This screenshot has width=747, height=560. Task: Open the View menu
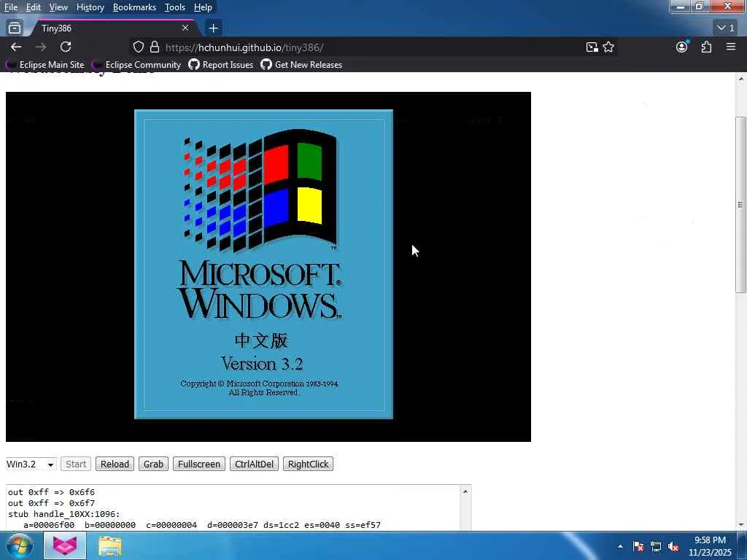click(x=58, y=7)
